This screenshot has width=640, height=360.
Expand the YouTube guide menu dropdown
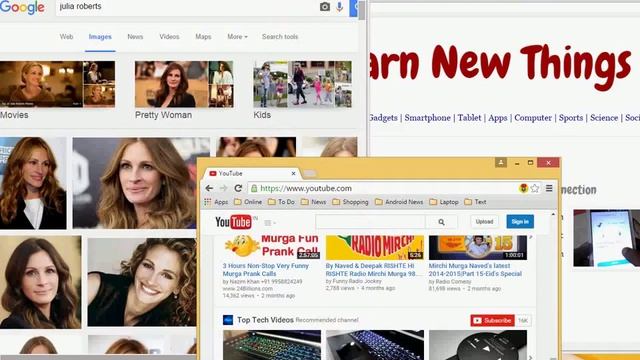[x=270, y=223]
